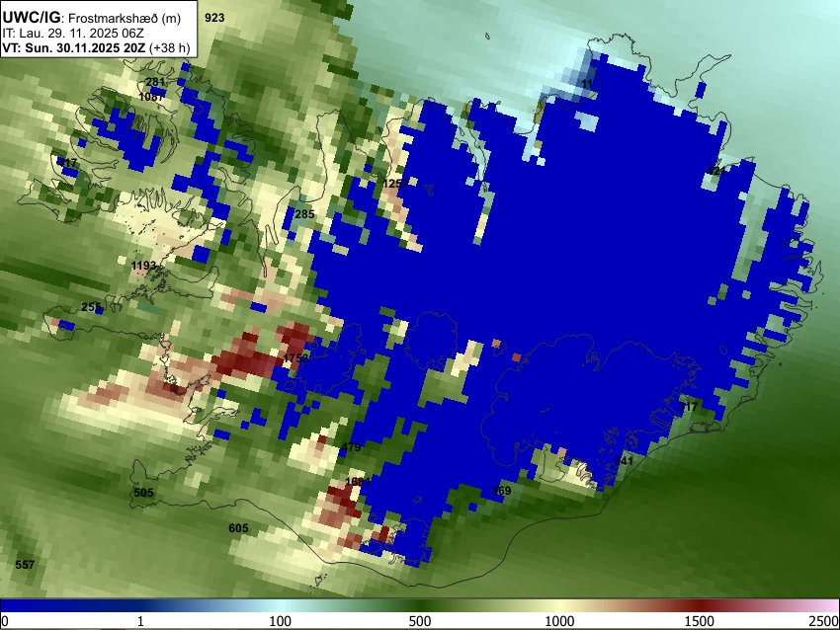The image size is (840, 630).
Task: Click the map value 1193
Action: coord(143,266)
